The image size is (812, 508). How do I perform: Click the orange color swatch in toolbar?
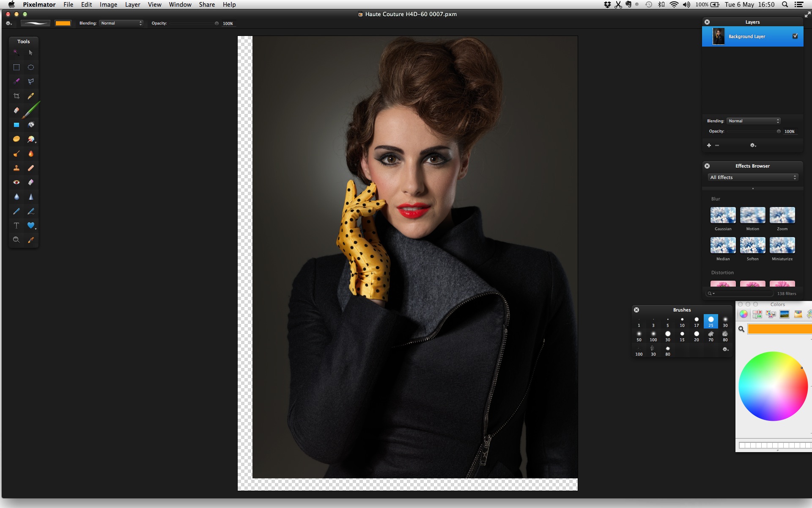pyautogui.click(x=63, y=23)
